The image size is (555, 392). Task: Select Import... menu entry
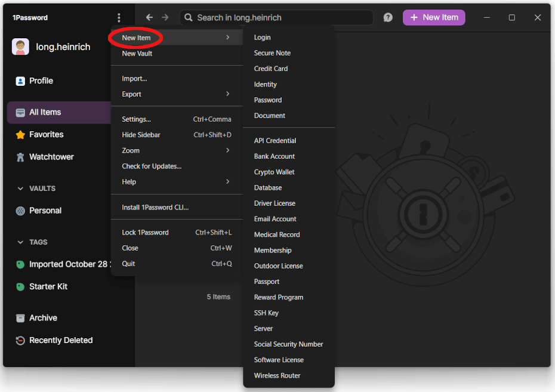point(177,79)
